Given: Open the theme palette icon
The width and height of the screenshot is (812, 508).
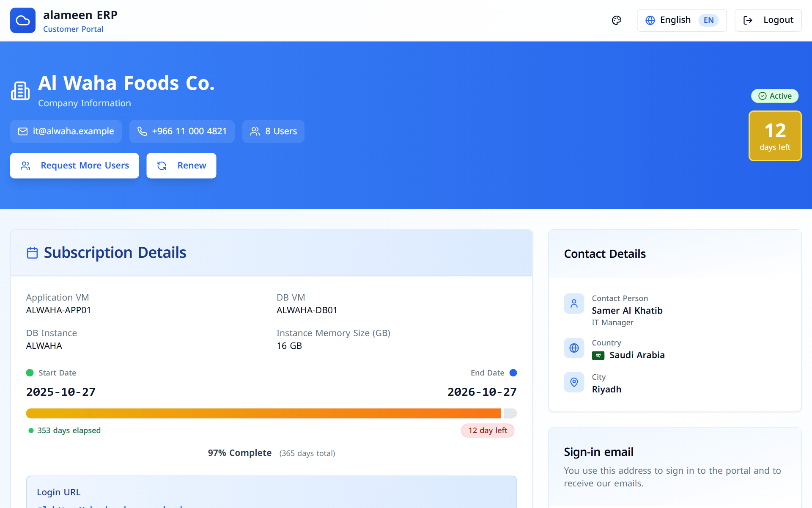Looking at the screenshot, I should coord(617,20).
